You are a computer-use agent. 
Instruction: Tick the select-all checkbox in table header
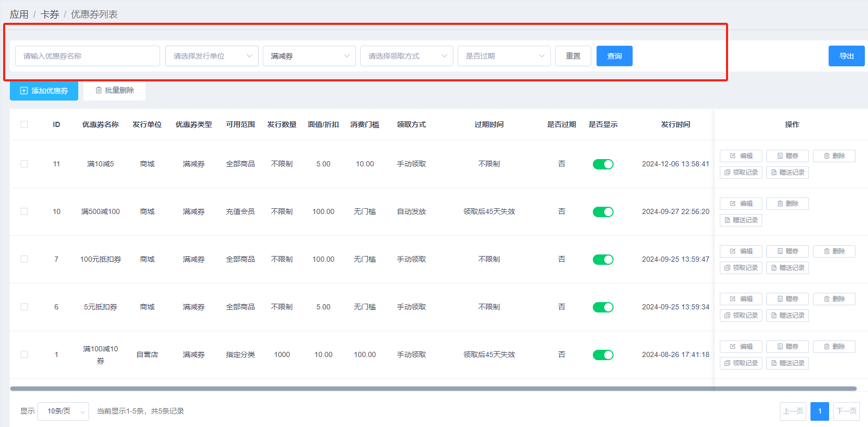pyautogui.click(x=24, y=124)
